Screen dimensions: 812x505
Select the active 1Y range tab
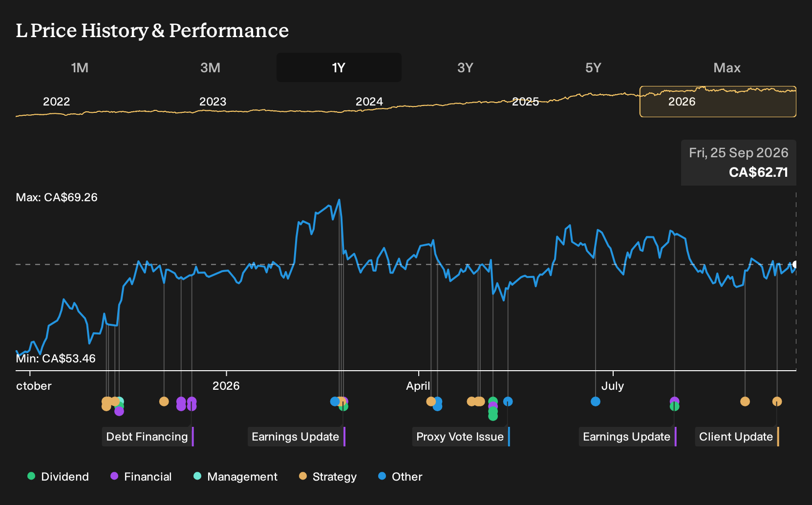pos(339,67)
